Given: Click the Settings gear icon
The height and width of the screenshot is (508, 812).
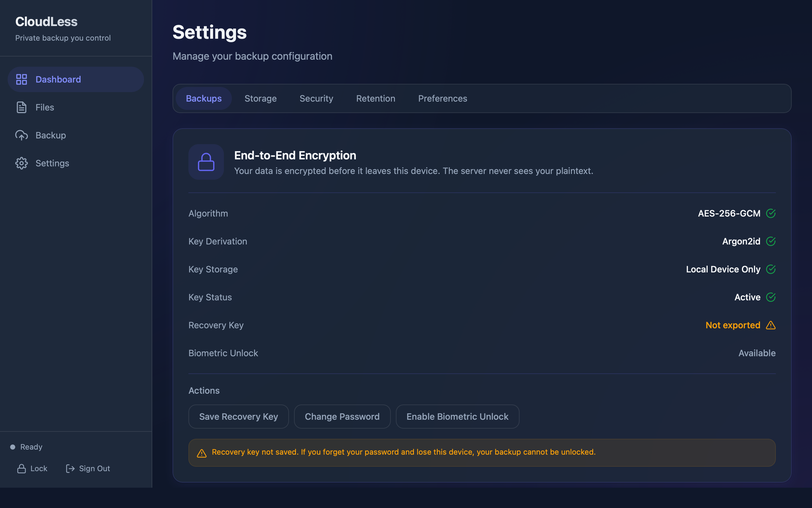Looking at the screenshot, I should (x=22, y=163).
